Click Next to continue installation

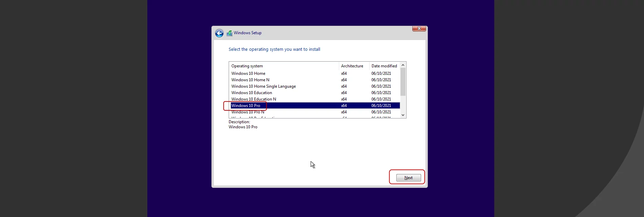click(409, 178)
